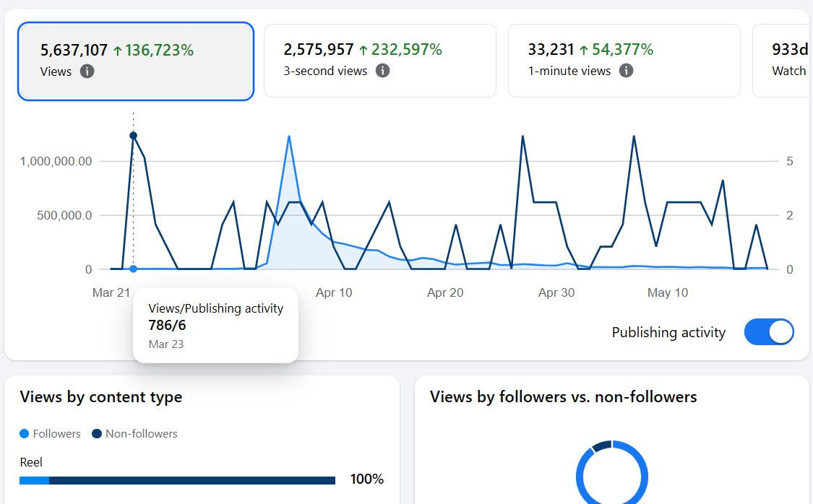The width and height of the screenshot is (813, 504).
Task: Click the 786/6 tooltip value
Action: tap(167, 326)
